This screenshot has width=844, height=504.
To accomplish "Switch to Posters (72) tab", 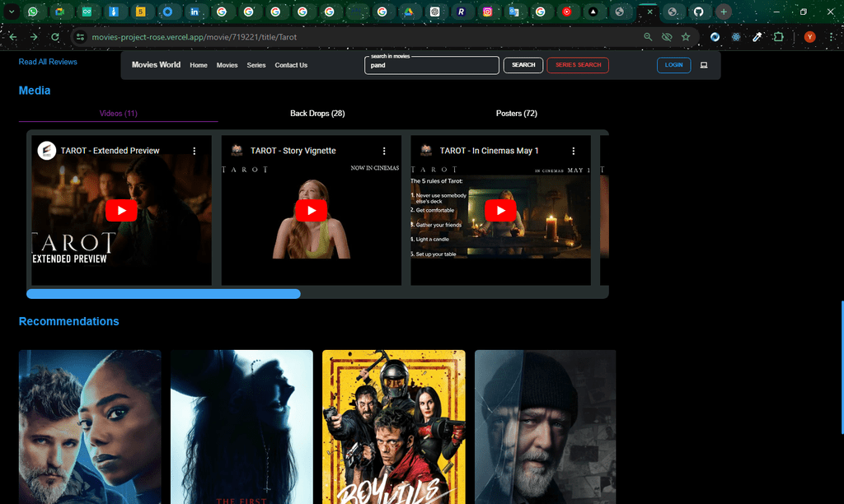I will (517, 114).
